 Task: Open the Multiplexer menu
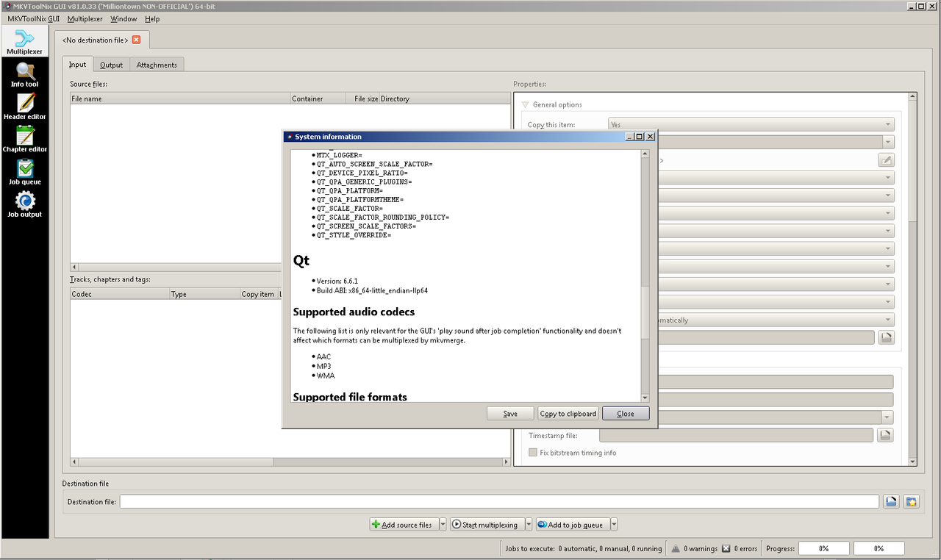point(85,18)
